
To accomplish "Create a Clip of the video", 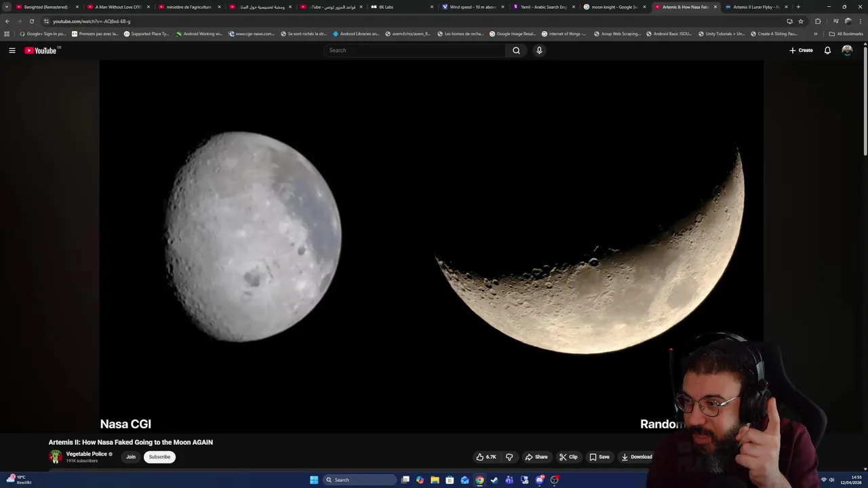I will [x=568, y=457].
